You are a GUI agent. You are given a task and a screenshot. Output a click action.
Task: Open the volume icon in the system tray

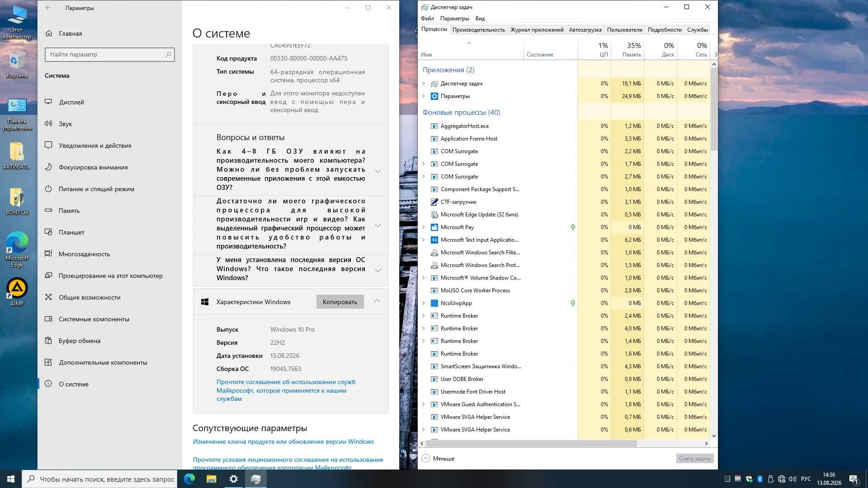pyautogui.click(x=793, y=479)
